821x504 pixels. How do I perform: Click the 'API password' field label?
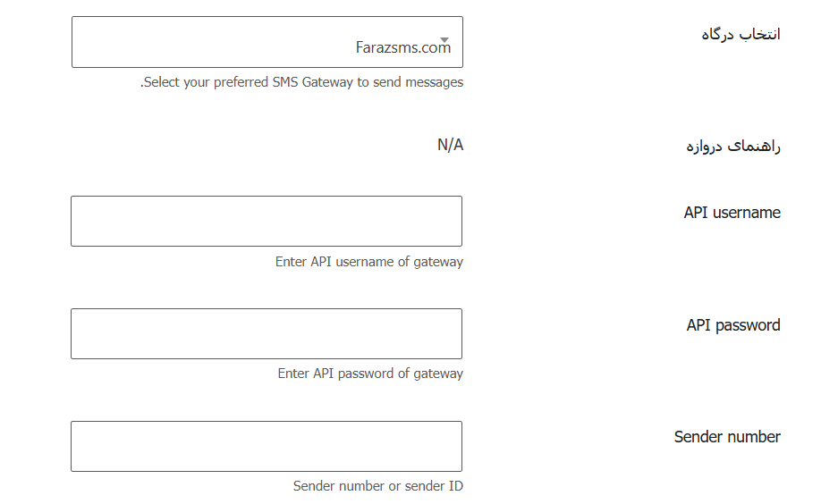click(732, 325)
